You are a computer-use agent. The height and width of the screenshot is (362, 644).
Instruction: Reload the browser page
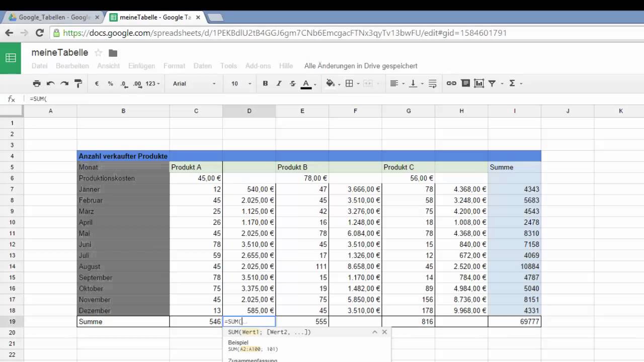40,33
